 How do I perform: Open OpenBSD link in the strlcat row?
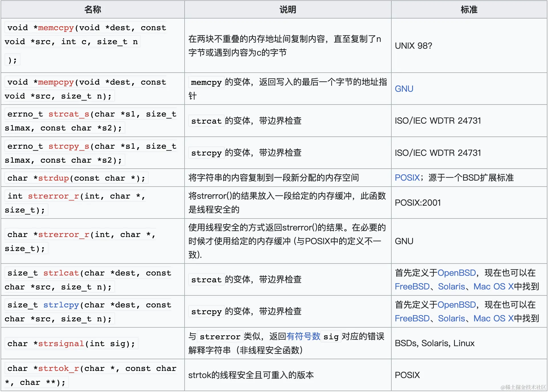click(457, 273)
